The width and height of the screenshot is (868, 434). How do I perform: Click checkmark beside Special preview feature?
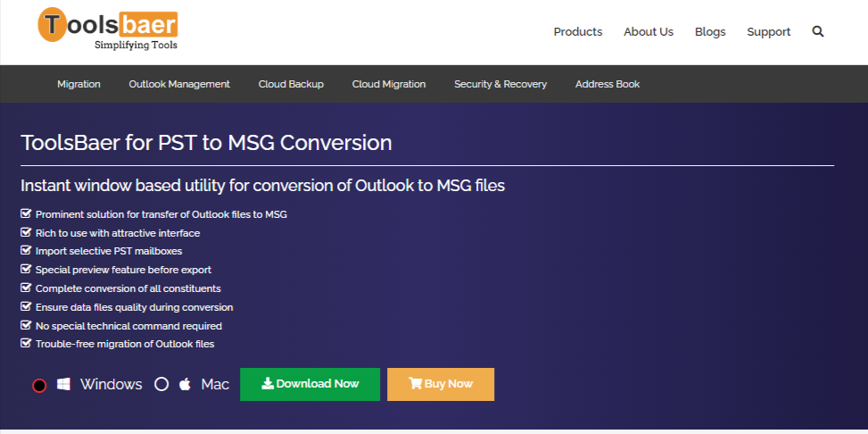[26, 270]
